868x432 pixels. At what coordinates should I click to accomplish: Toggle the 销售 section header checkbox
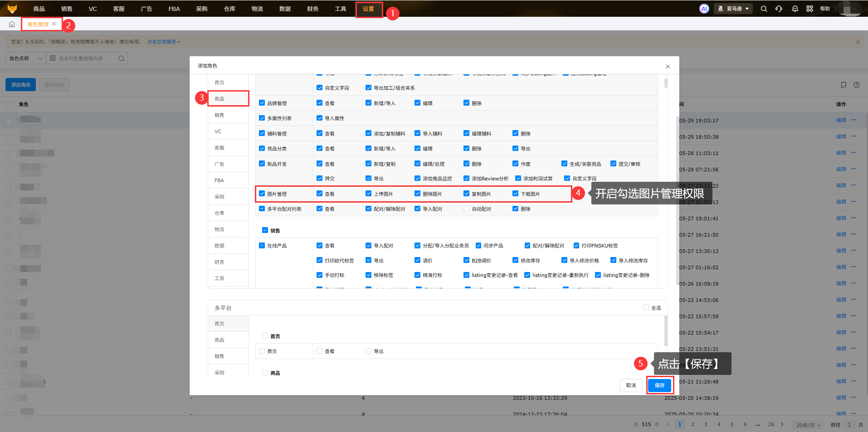click(265, 230)
